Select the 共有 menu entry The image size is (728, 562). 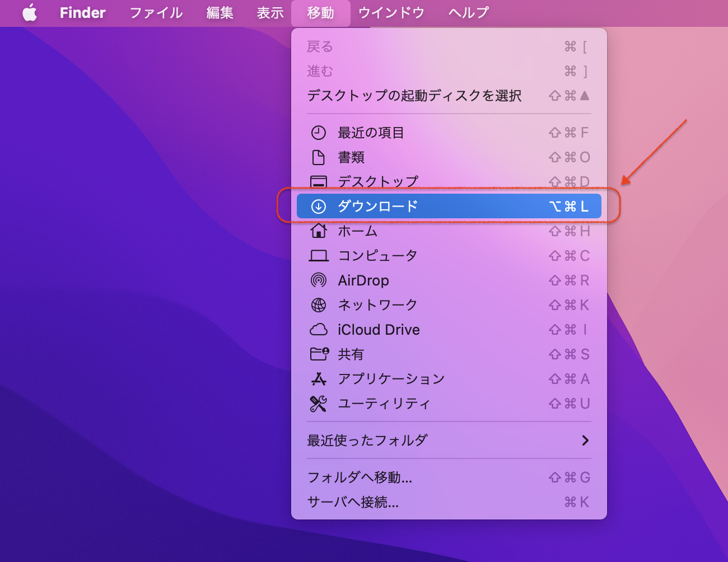449,354
